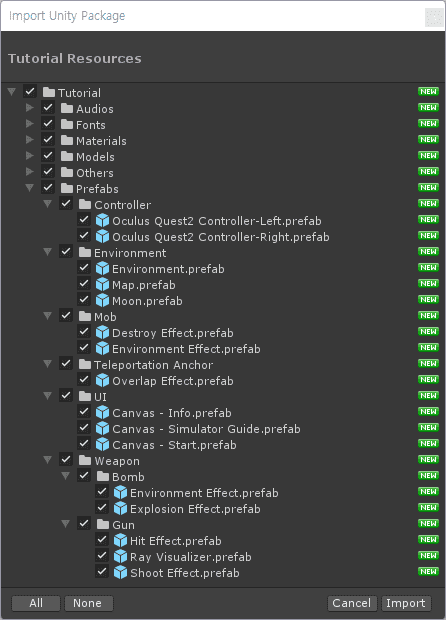Click the Ray Visualizer.prefab cube icon
The height and width of the screenshot is (620, 446).
click(x=120, y=556)
